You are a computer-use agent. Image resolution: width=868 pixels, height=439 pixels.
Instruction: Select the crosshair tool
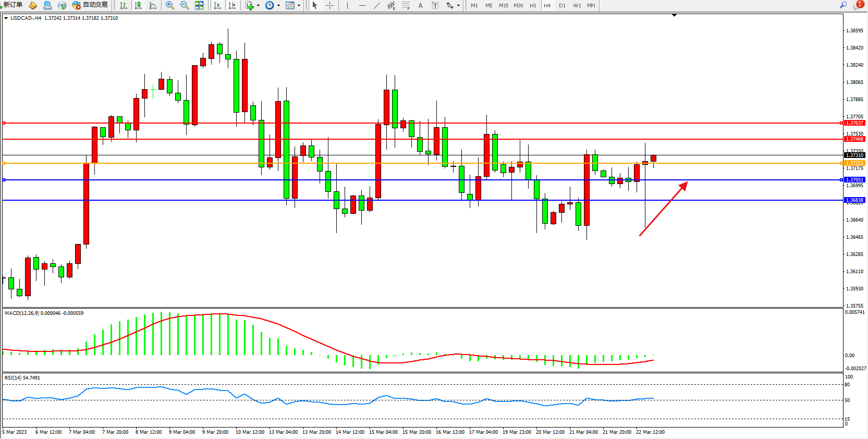click(x=329, y=5)
